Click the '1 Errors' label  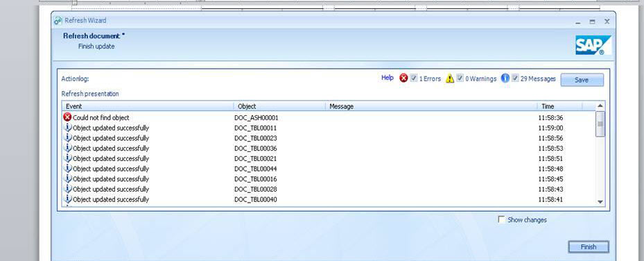[x=430, y=78]
